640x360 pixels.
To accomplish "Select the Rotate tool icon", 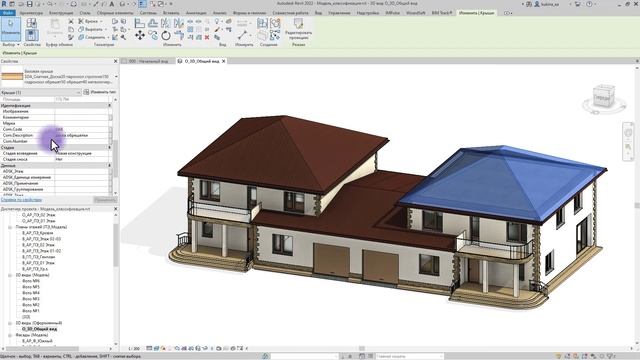I will click(x=166, y=36).
